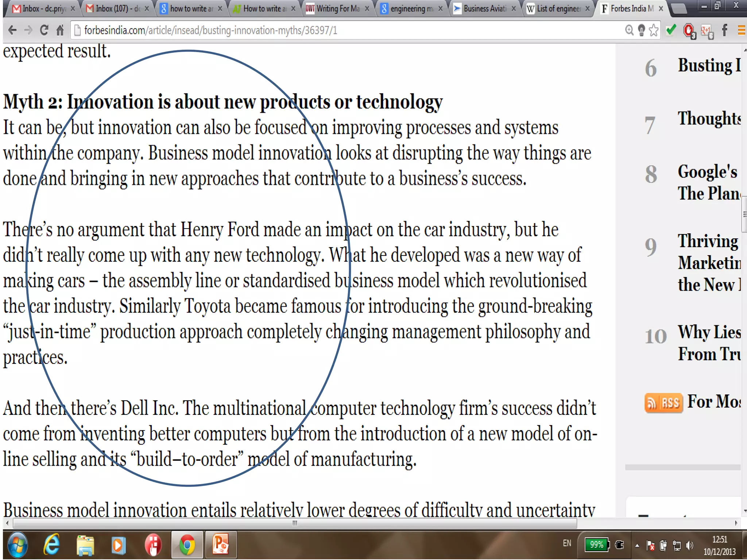747x560 pixels.
Task: Click the horizontal scrollbar thumb
Action: [295, 523]
